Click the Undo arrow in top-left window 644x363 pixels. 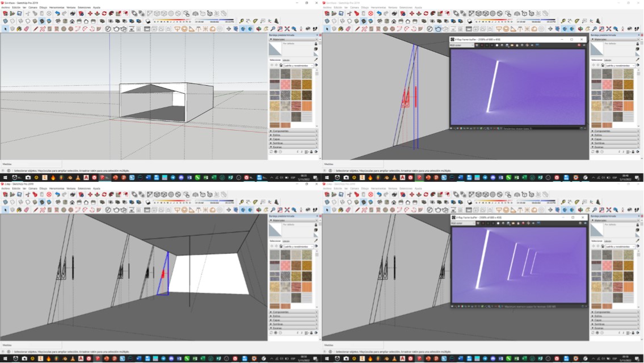(x=57, y=14)
